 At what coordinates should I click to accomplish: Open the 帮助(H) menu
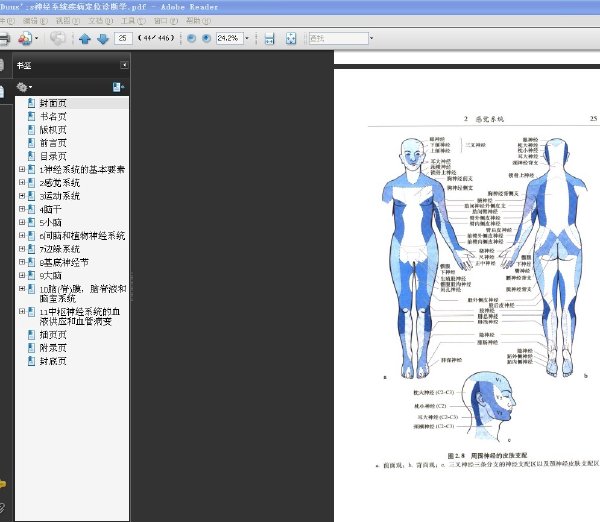click(198, 21)
